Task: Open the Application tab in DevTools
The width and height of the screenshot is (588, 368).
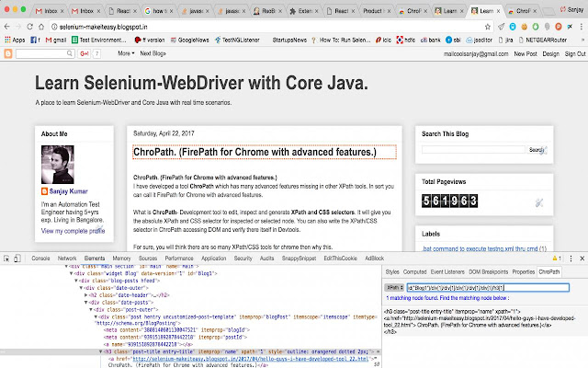Action: pos(214,259)
